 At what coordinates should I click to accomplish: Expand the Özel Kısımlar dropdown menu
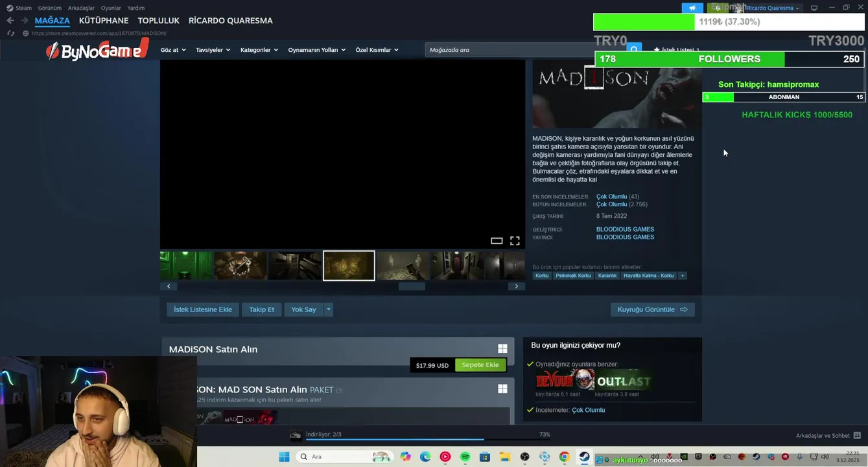[377, 50]
